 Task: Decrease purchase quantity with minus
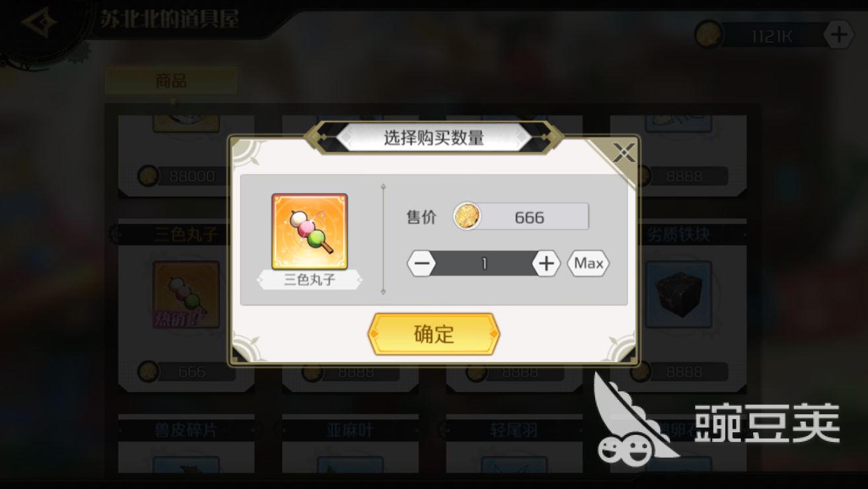pyautogui.click(x=421, y=264)
